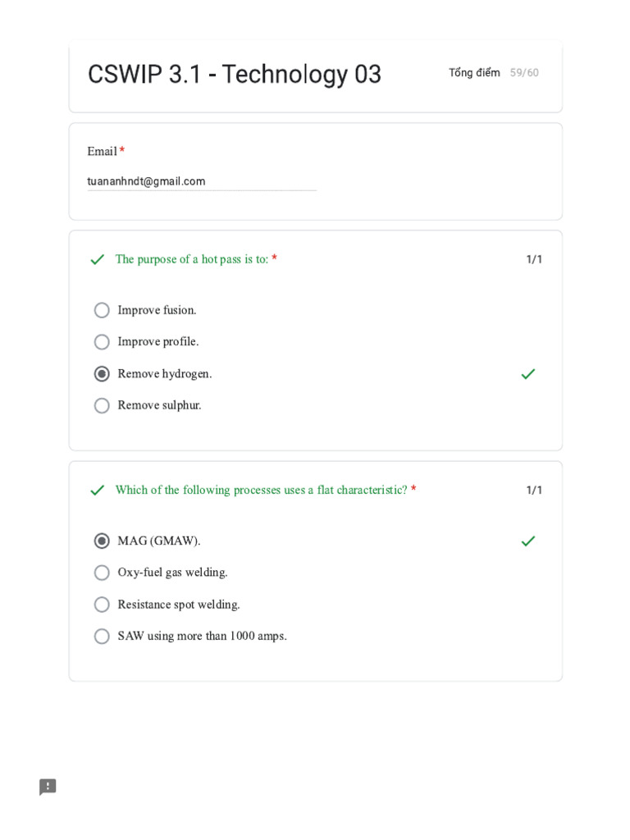Choose the MAG (GMAW) radio button
630x840 pixels.
[x=102, y=541]
